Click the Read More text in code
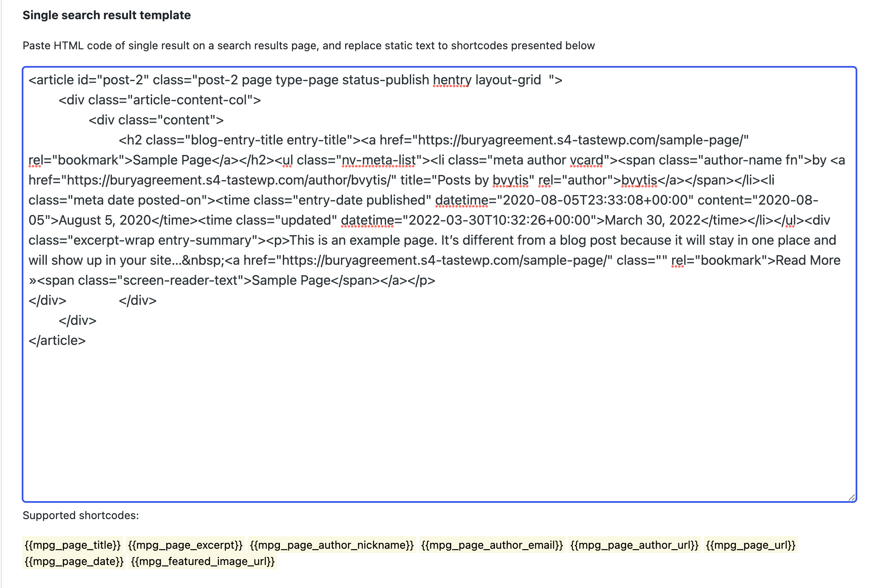 pyautogui.click(x=808, y=260)
